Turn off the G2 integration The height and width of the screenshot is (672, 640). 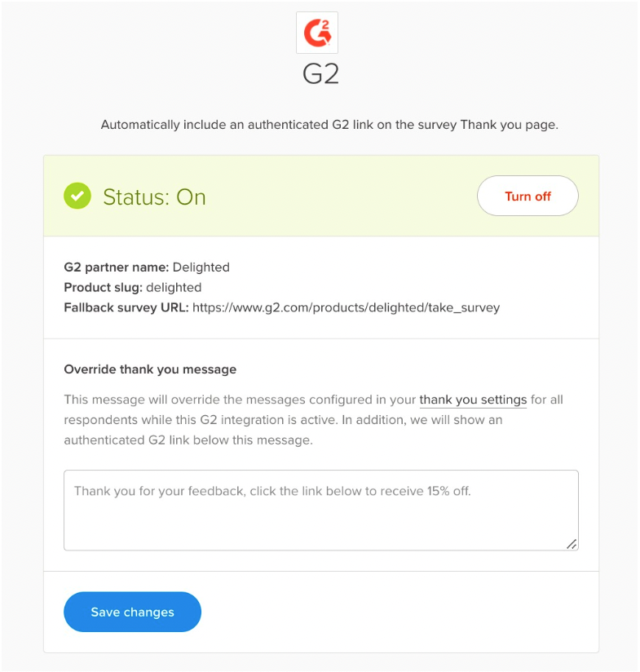527,197
